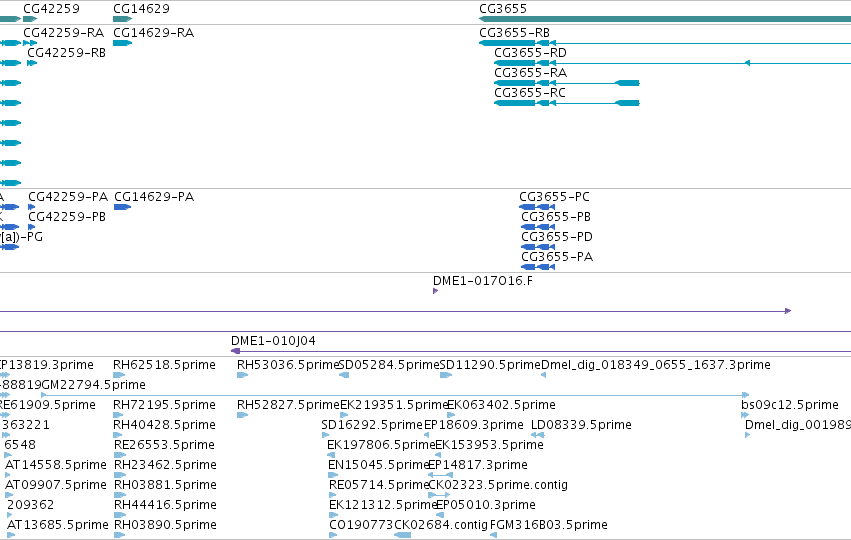The image size is (851, 540).
Task: Click transcript CG3655-RC label
Action: tap(530, 93)
